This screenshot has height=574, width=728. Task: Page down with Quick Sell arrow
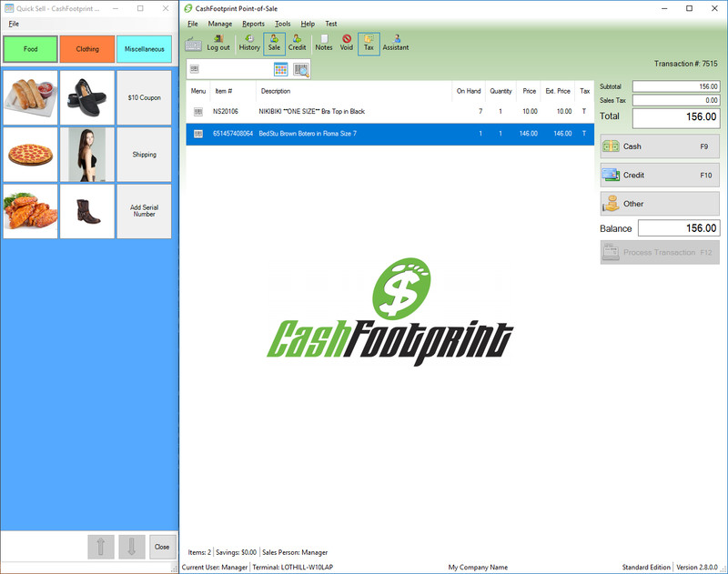(132, 547)
